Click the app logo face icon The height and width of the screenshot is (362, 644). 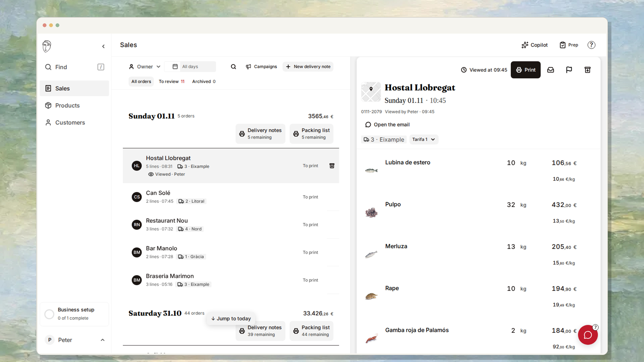tap(47, 46)
